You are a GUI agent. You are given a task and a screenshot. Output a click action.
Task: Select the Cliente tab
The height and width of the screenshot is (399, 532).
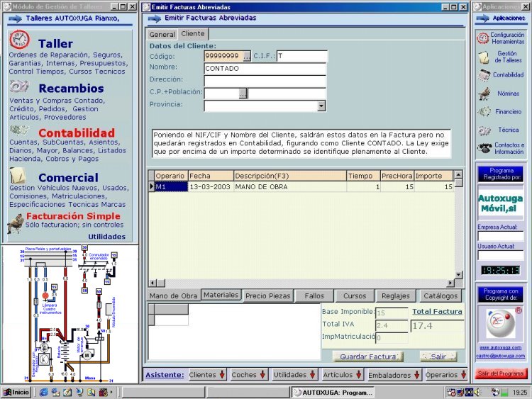tap(193, 33)
